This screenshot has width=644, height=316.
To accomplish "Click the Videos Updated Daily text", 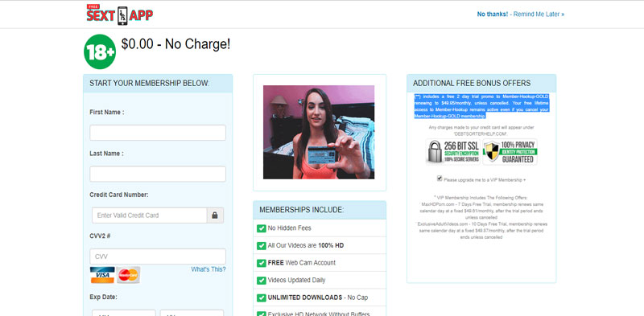I will coord(296,281).
